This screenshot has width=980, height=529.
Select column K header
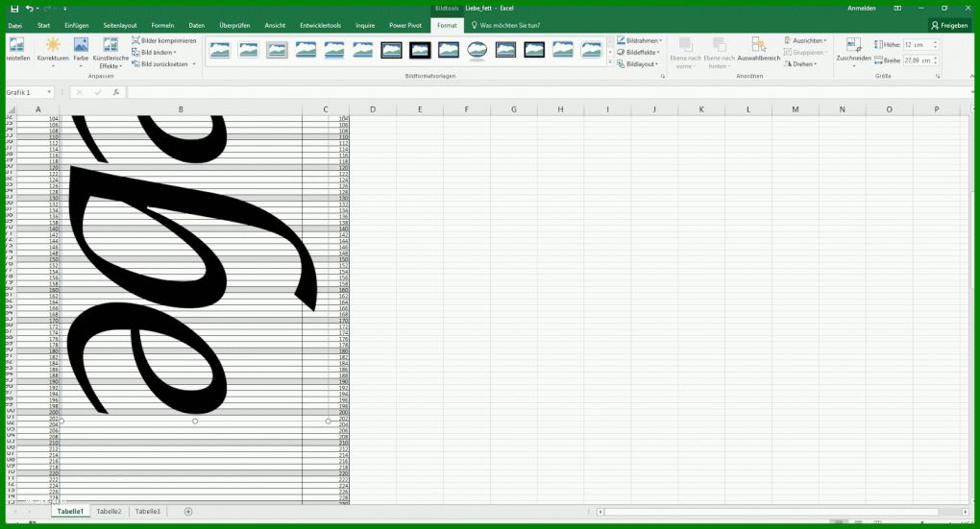pyautogui.click(x=701, y=109)
